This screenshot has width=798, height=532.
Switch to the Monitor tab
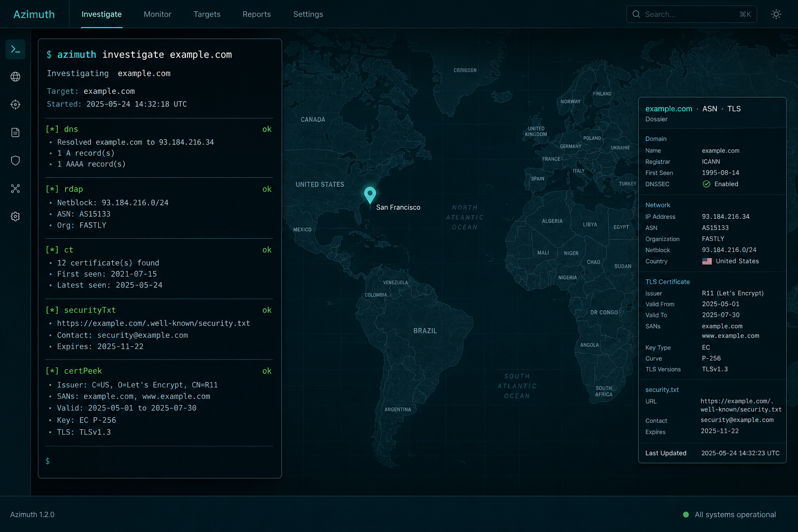[157, 14]
